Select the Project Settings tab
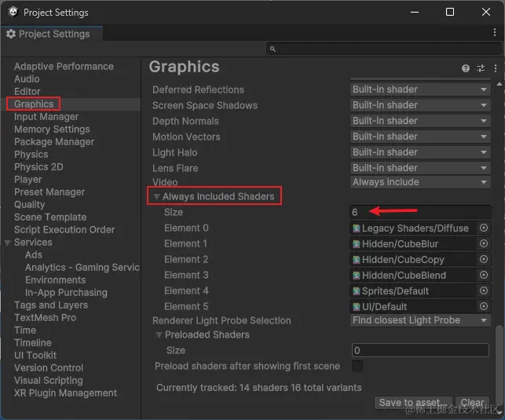Viewport: 505px width, 420px height. click(52, 34)
